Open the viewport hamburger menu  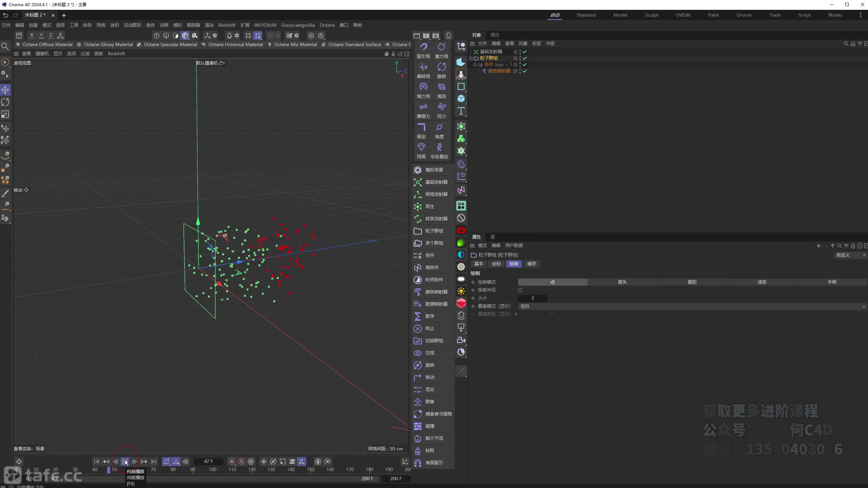[x=16, y=54]
